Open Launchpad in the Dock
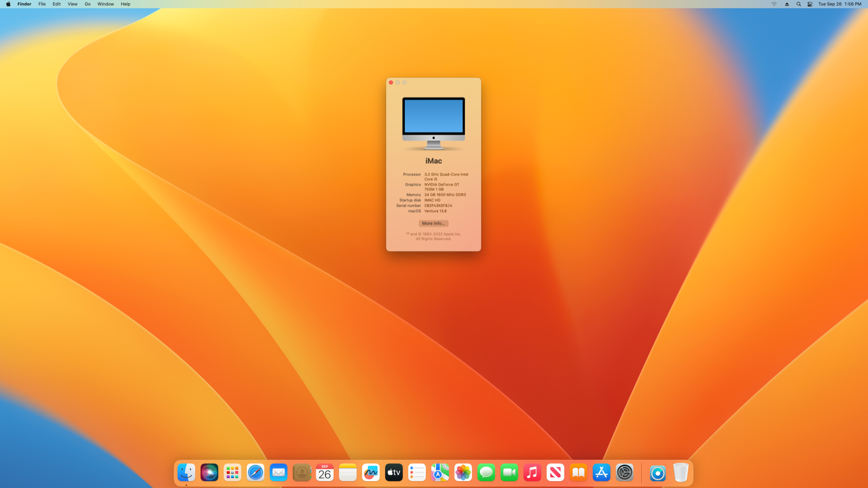The image size is (868, 488). 232,473
